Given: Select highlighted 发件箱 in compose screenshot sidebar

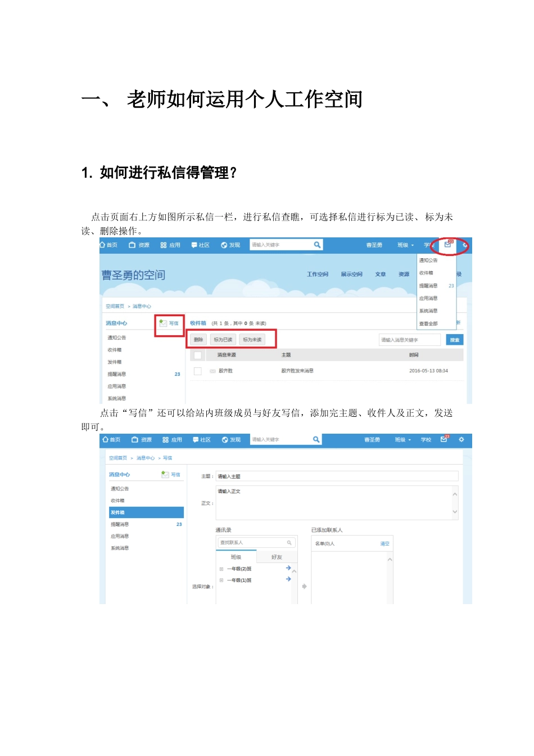Looking at the screenshot, I should tap(147, 512).
